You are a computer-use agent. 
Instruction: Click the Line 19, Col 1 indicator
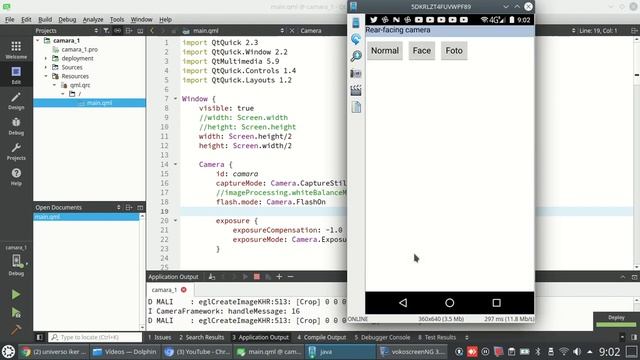(x=598, y=31)
